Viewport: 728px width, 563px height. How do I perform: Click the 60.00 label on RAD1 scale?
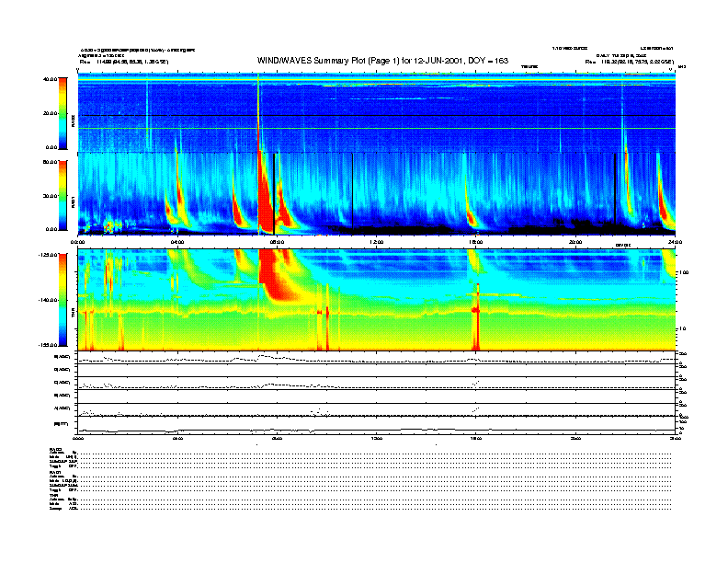[50, 162]
